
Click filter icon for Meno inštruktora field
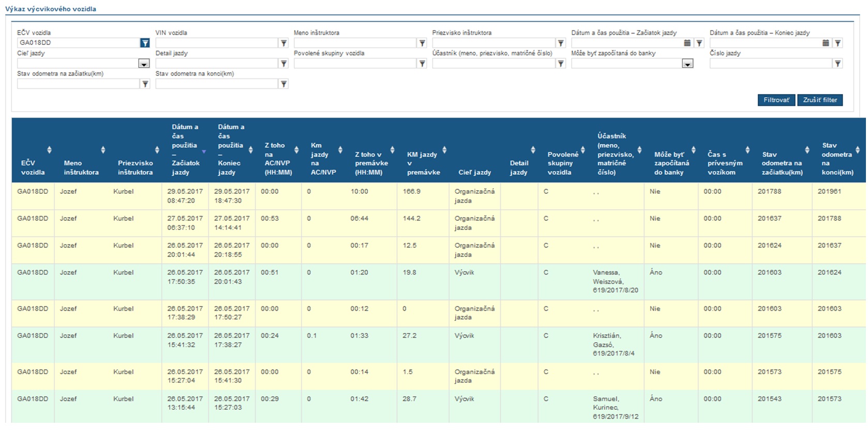(422, 43)
